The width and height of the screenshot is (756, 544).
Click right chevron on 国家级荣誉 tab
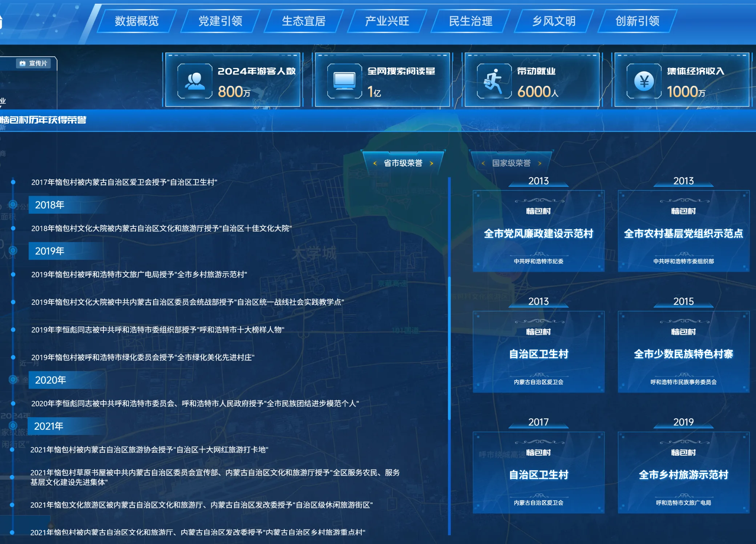coord(539,163)
